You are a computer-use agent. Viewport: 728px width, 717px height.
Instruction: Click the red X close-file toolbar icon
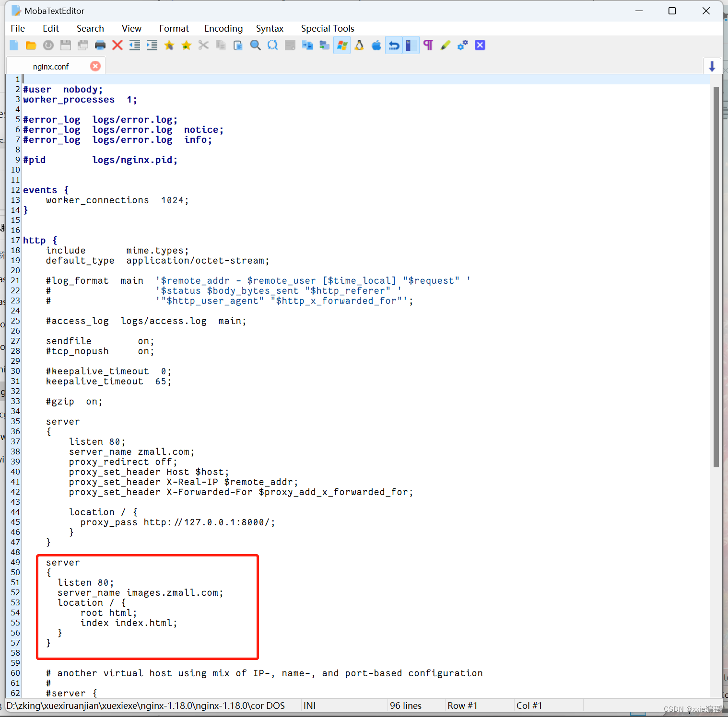click(x=117, y=46)
